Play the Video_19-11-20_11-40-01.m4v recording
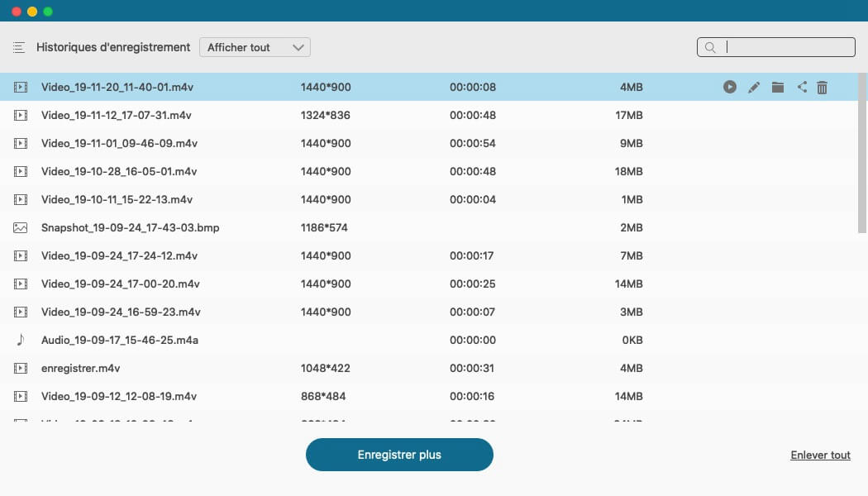This screenshot has width=868, height=496. click(730, 87)
